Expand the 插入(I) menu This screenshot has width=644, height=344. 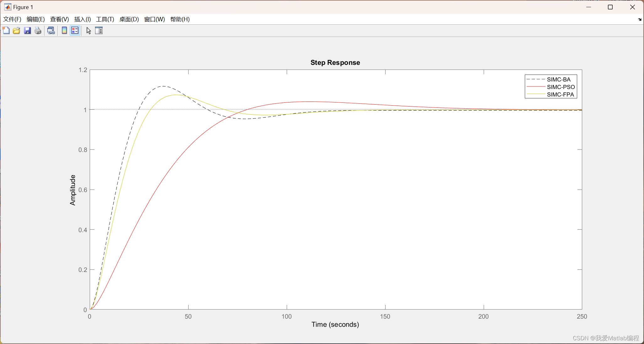[x=82, y=19]
